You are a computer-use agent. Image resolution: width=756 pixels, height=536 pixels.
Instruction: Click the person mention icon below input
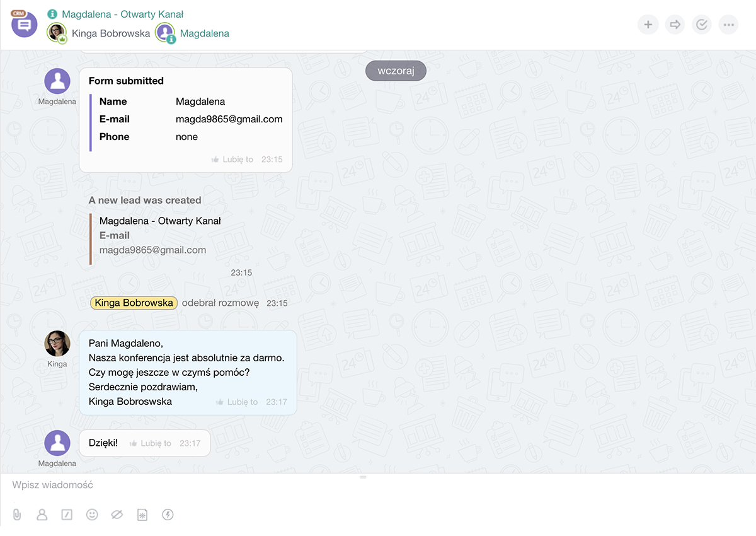tap(42, 515)
